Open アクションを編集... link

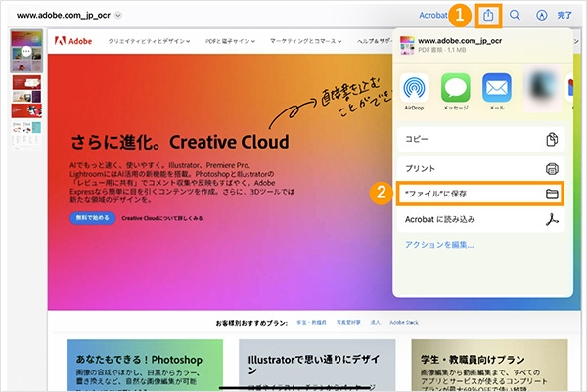tap(439, 245)
